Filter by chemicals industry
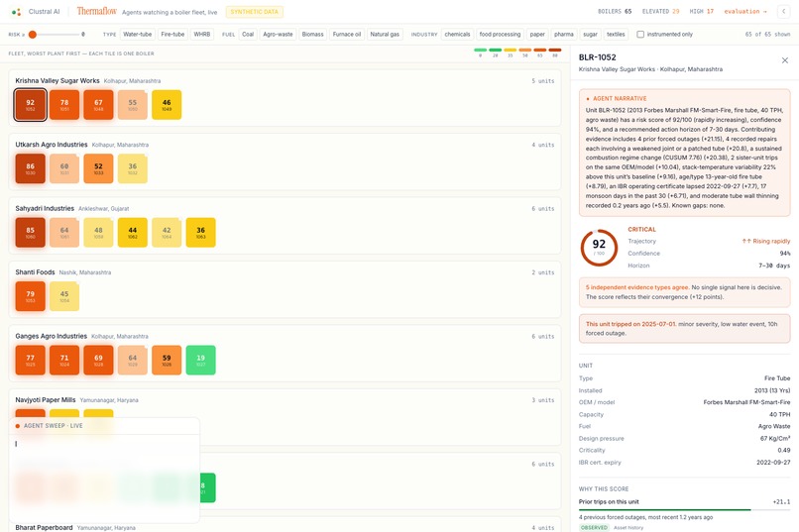The width and height of the screenshot is (799, 532). 457,35
